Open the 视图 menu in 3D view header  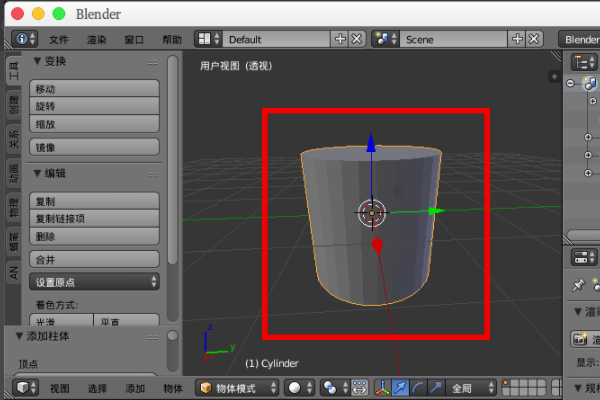[x=60, y=389]
